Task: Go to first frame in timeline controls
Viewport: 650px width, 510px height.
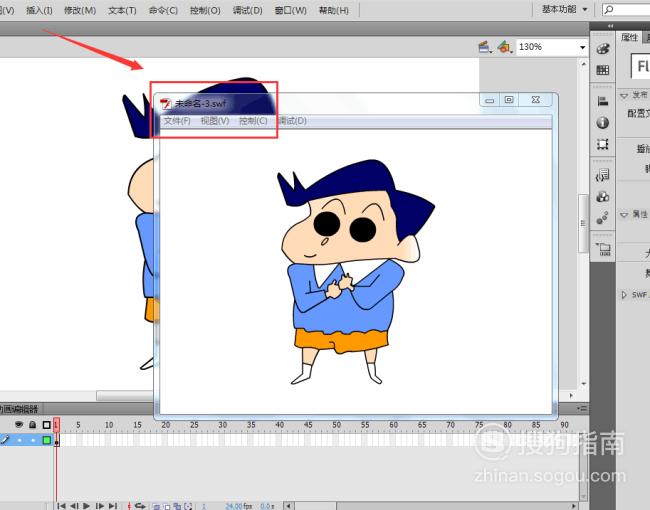Action: (61, 506)
